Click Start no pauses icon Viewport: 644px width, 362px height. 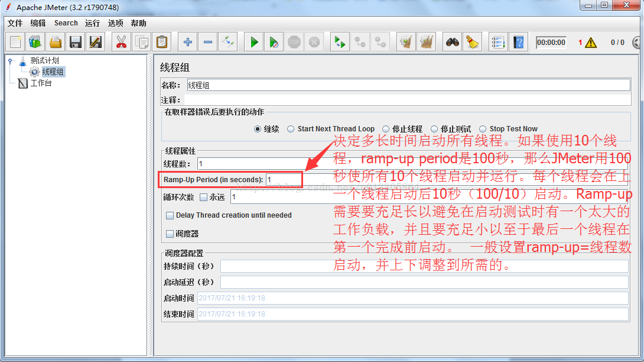click(x=274, y=42)
